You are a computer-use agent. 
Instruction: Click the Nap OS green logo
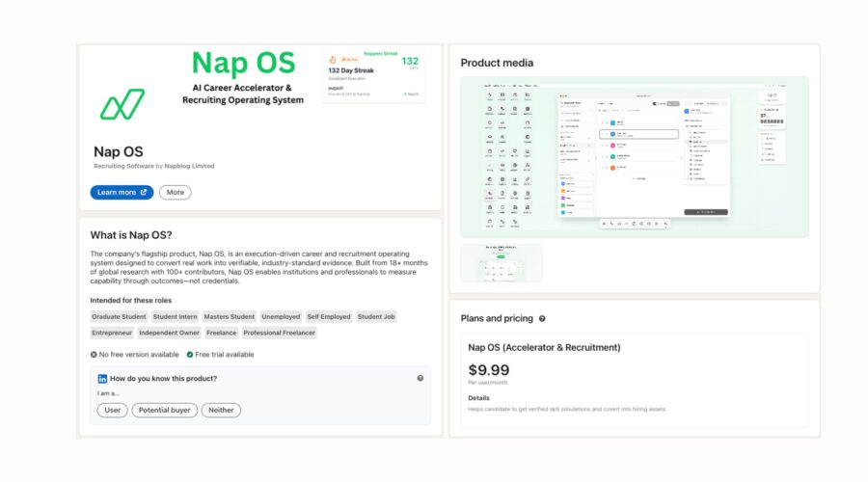122,104
